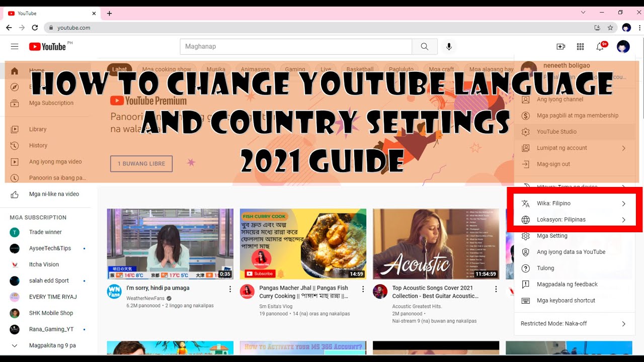The image size is (644, 362).
Task: Open the WeatherNewFans channel avatar
Action: tap(114, 292)
